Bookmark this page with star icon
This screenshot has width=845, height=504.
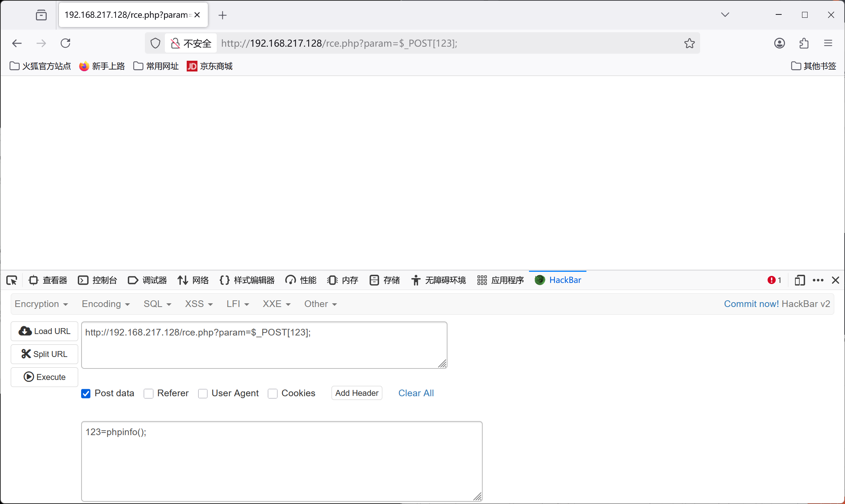coord(689,43)
